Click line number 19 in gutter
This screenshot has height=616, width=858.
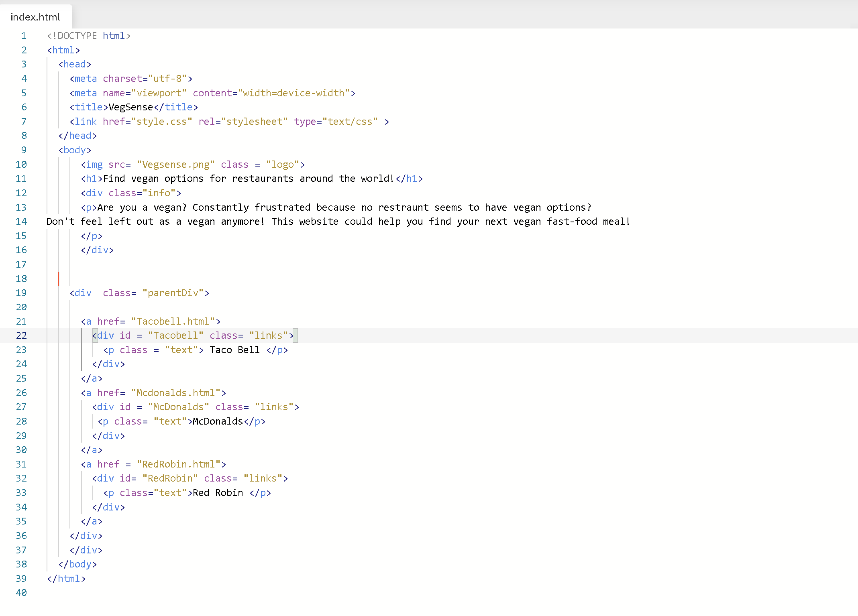pyautogui.click(x=21, y=293)
